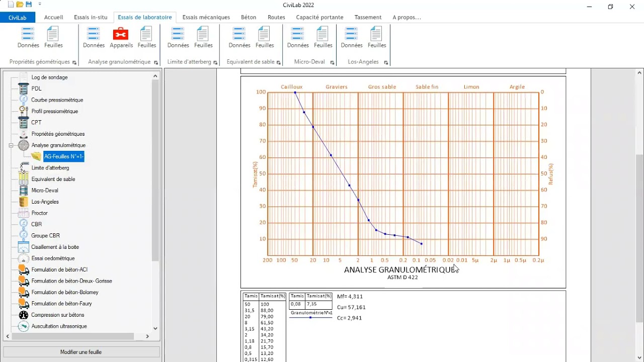The height and width of the screenshot is (362, 644).
Task: Select CBR tree item
Action: 36,224
